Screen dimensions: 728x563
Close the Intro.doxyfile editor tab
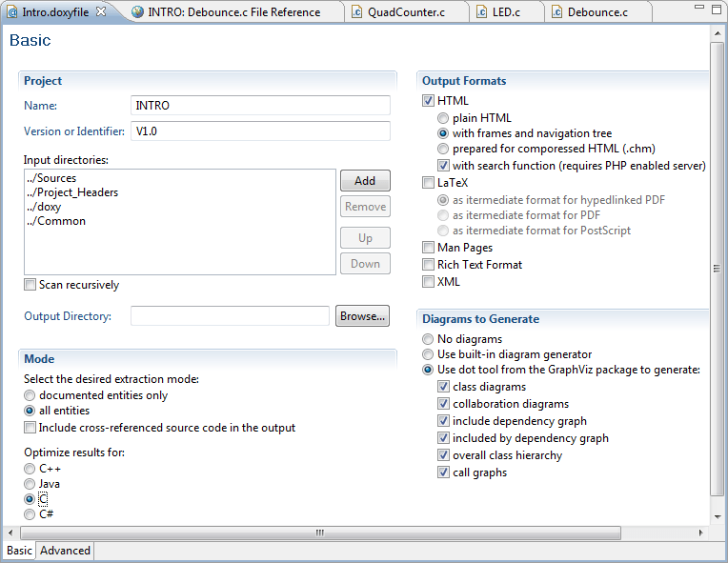[101, 11]
